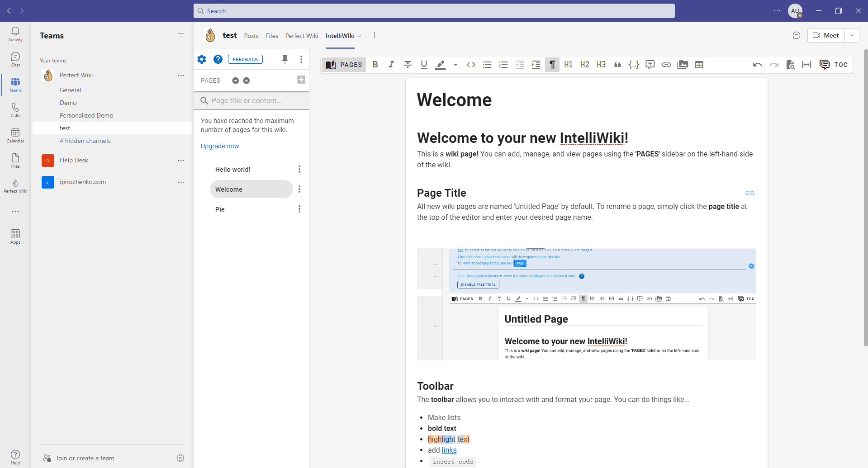Open Chat in left rail
The height and width of the screenshot is (468, 868).
(x=15, y=59)
